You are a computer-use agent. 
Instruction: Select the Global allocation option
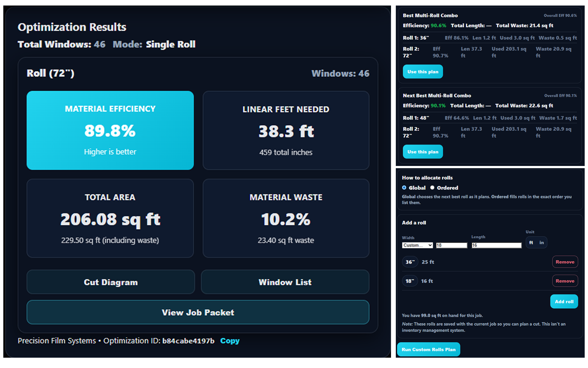[404, 187]
